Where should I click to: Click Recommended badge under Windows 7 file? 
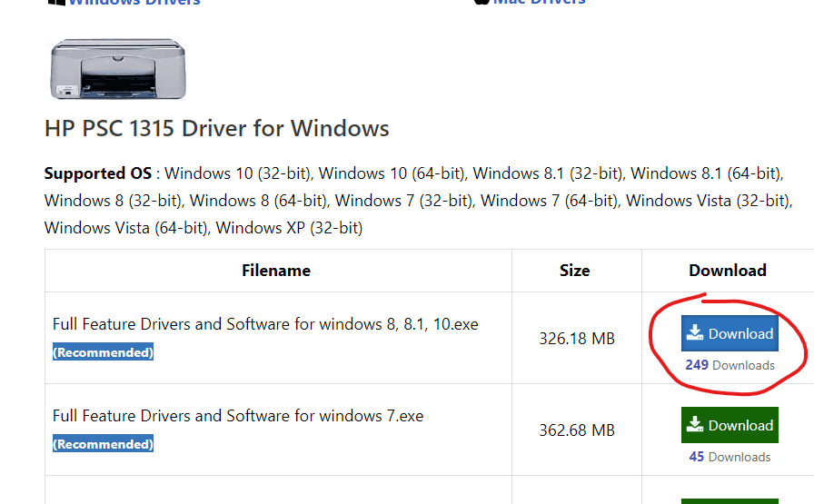pos(103,444)
